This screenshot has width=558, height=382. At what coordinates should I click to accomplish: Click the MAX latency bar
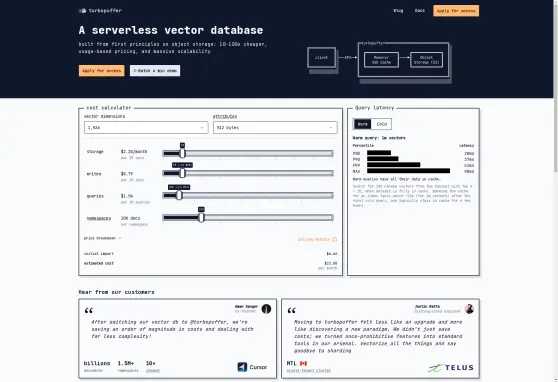pyautogui.click(x=409, y=171)
